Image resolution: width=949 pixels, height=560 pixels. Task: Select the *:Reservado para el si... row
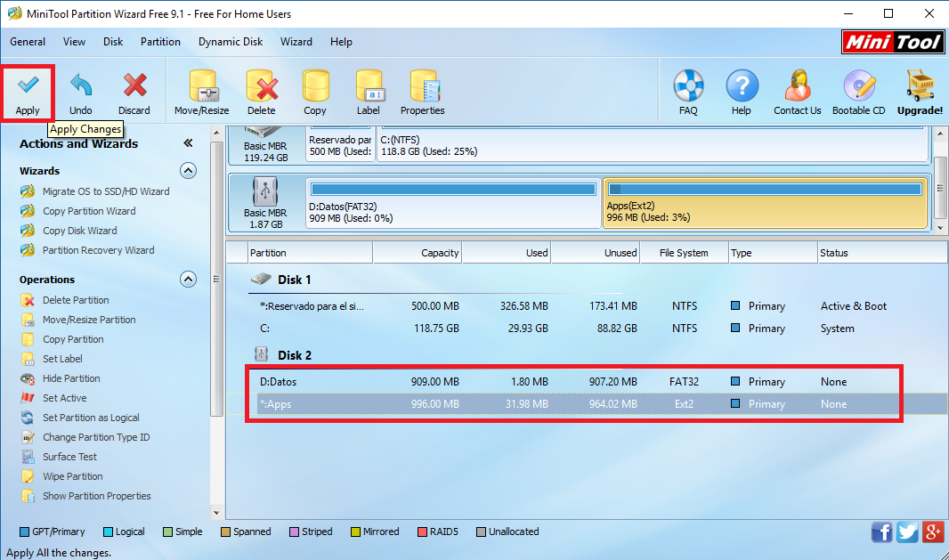click(587, 305)
